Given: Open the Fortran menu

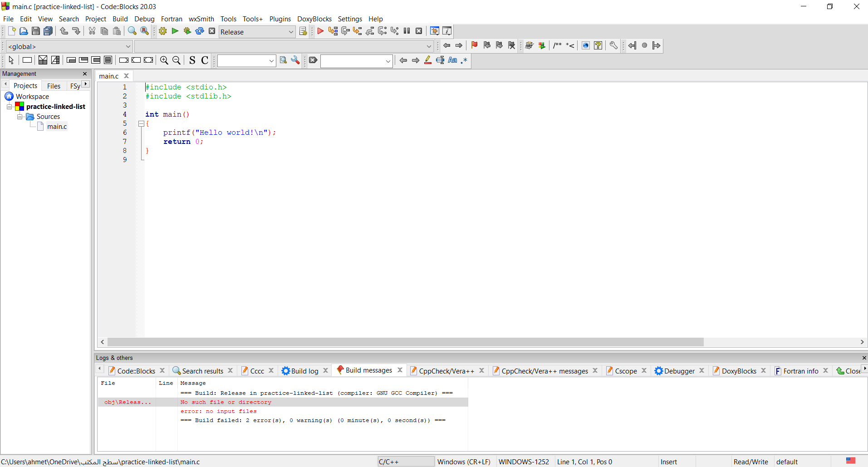Looking at the screenshot, I should 171,19.
